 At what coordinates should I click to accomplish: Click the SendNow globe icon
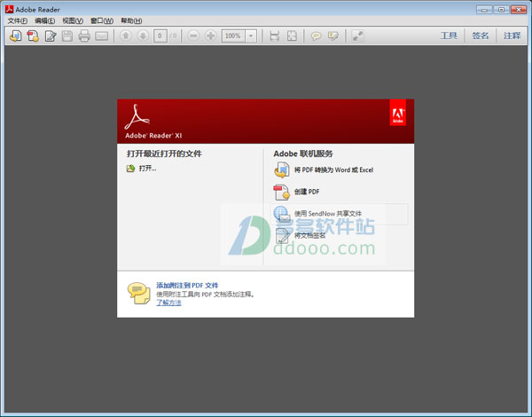coord(282,214)
